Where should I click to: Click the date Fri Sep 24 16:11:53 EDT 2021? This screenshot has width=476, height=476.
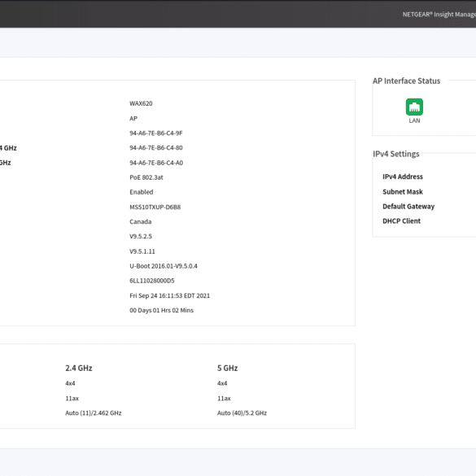(170, 295)
